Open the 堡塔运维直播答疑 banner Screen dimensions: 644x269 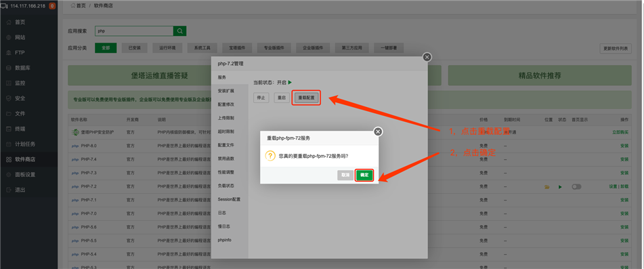[159, 76]
